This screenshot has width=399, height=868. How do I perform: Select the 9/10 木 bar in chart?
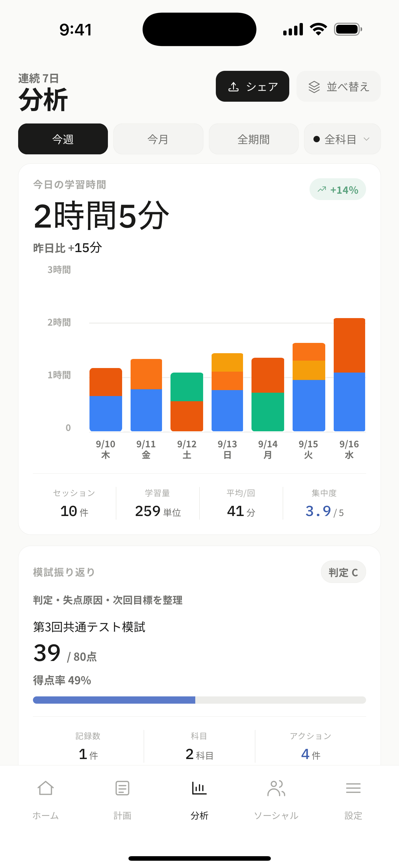(x=105, y=399)
